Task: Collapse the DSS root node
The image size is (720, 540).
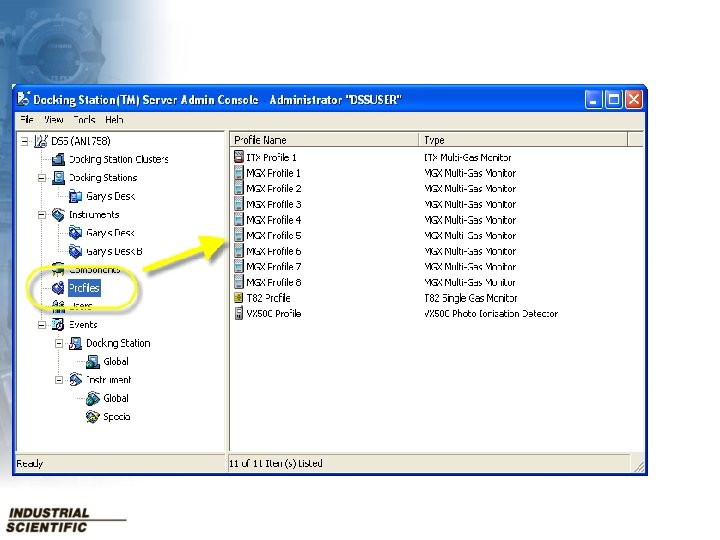Action: pos(24,141)
